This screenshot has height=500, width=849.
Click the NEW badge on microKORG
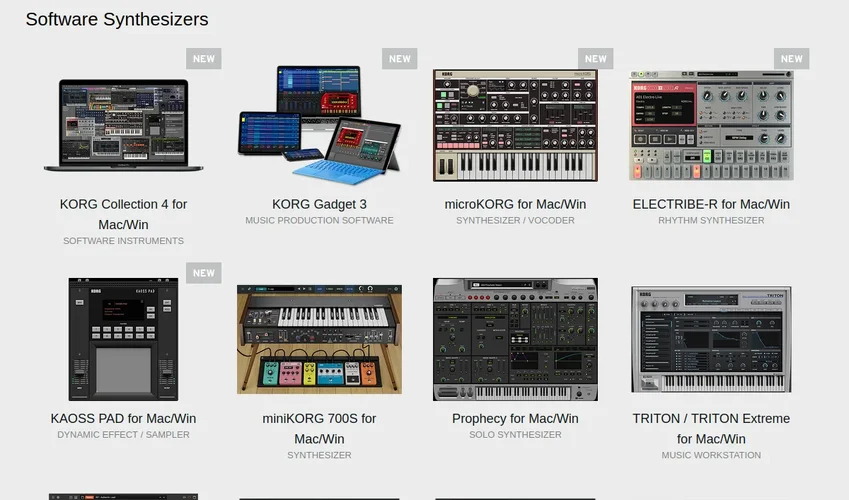pos(596,59)
